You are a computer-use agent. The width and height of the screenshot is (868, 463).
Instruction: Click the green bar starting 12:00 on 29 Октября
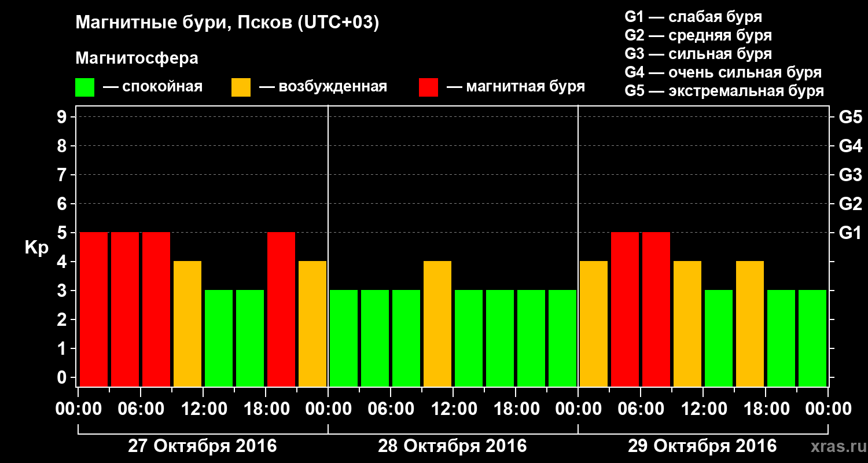pyautogui.click(x=719, y=338)
